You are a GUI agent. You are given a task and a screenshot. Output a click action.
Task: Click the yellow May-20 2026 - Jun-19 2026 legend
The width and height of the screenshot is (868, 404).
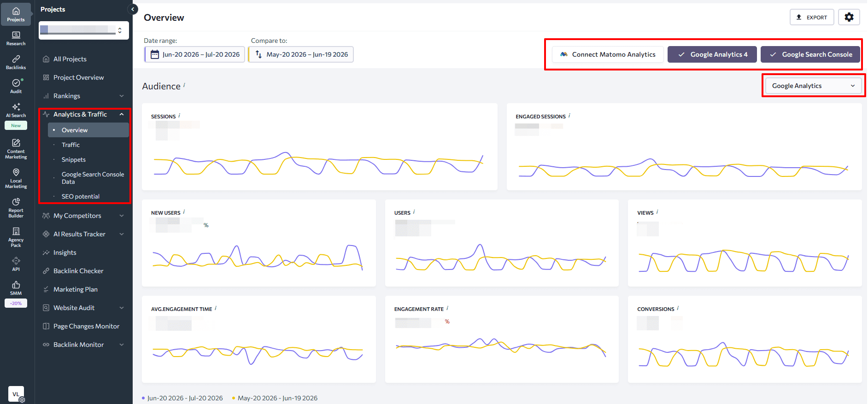pos(275,398)
